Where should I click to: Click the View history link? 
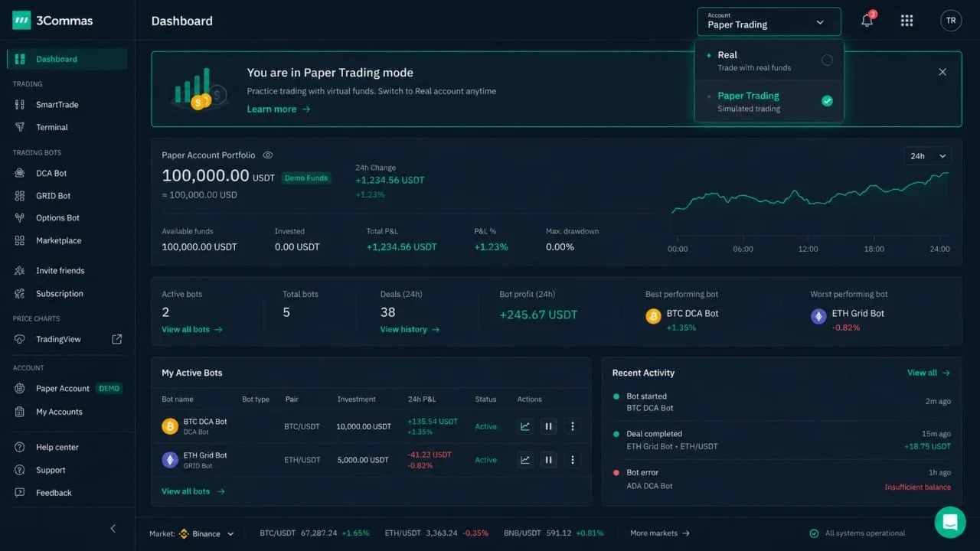(410, 329)
